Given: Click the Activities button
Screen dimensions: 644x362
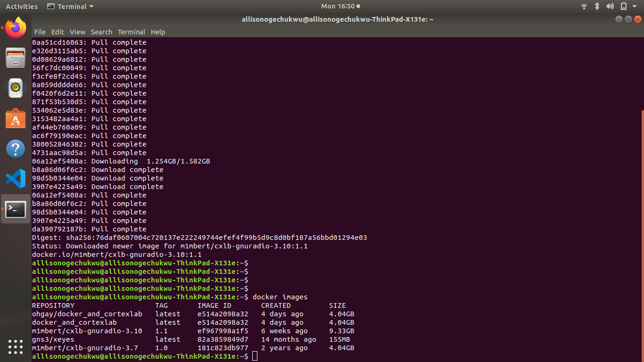Looking at the screenshot, I should [22, 7].
